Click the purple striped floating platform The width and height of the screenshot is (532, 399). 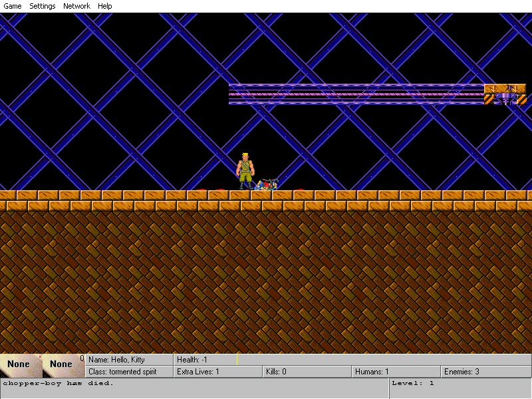pos(356,94)
